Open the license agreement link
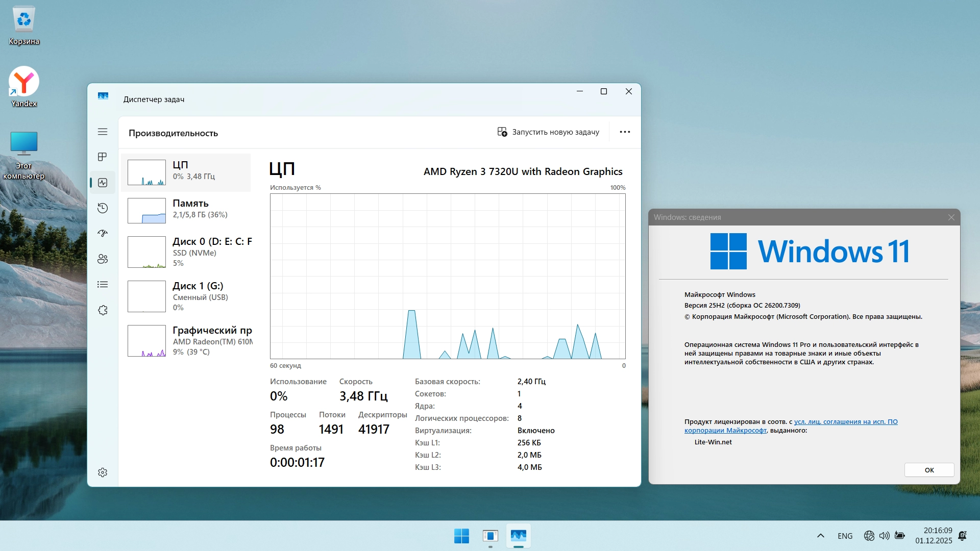Screen dimensions: 980x551 845,422
